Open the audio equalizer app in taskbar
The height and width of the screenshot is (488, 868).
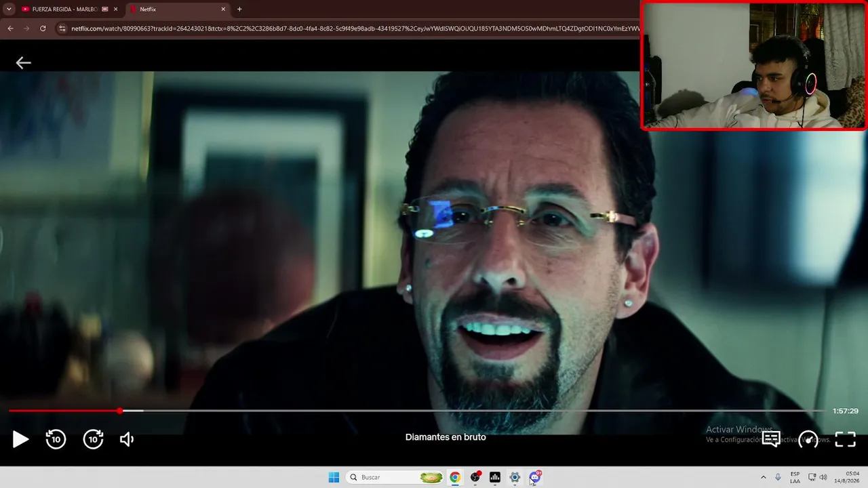(495, 477)
